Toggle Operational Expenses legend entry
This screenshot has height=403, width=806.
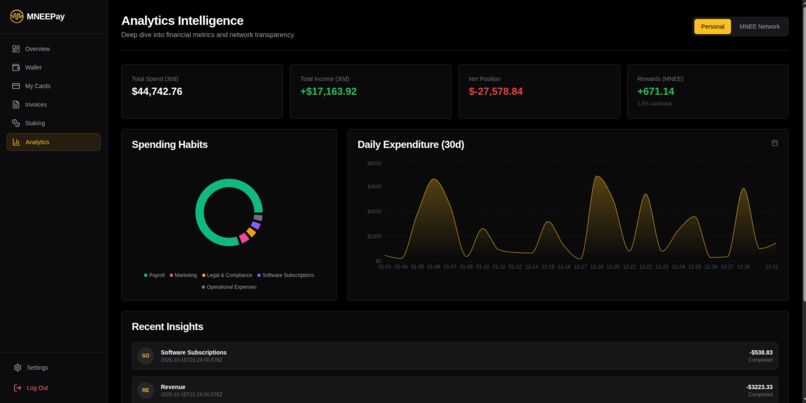click(x=229, y=287)
